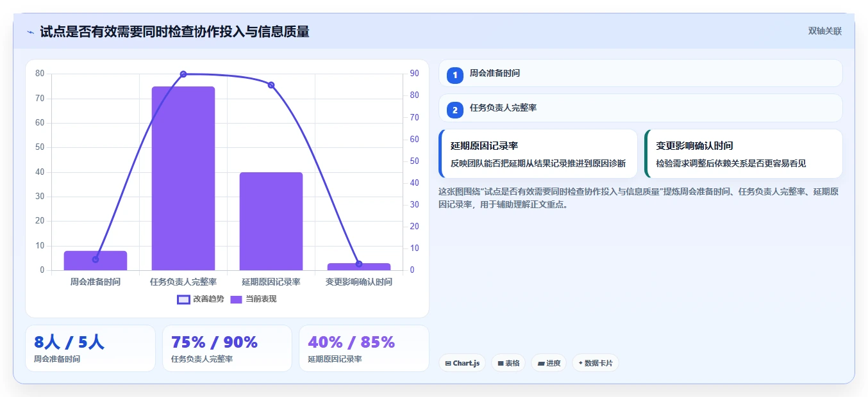Click the 40% / 85% stat card

[364, 348]
